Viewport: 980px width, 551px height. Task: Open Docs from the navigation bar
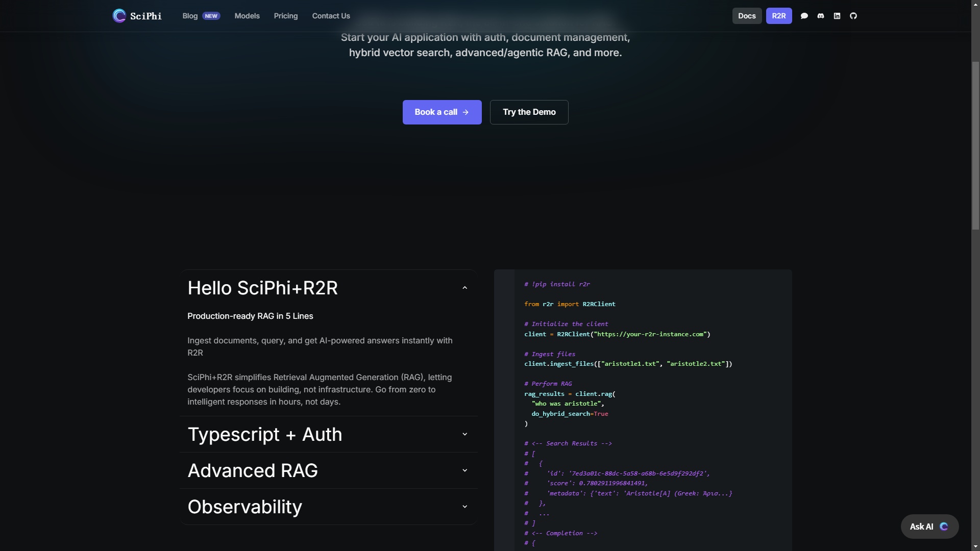point(747,16)
